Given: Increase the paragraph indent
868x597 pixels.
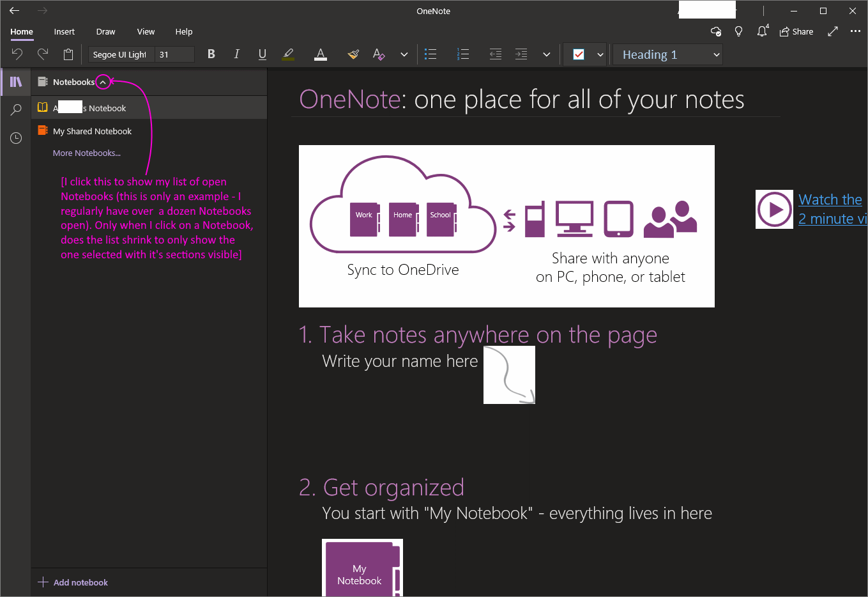Looking at the screenshot, I should [x=521, y=54].
